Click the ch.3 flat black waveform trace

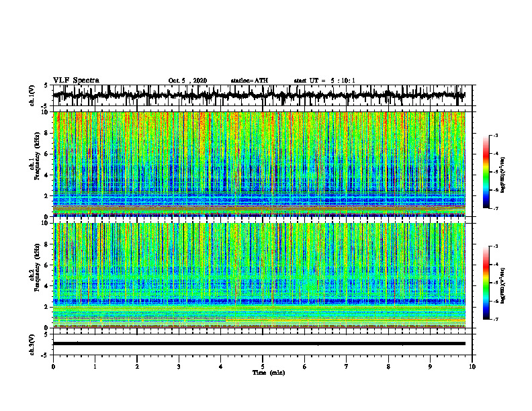click(259, 344)
